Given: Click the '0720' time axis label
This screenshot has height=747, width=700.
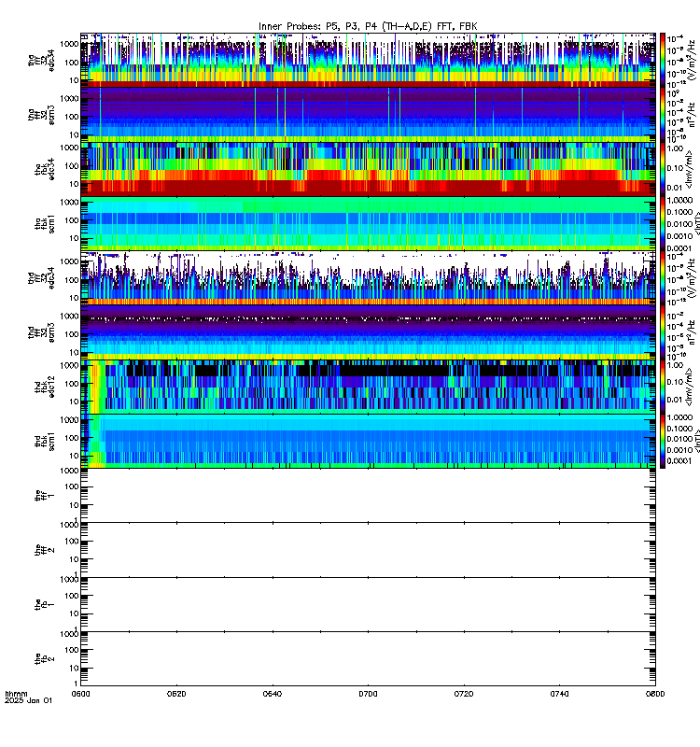Looking at the screenshot, I should 464,694.
